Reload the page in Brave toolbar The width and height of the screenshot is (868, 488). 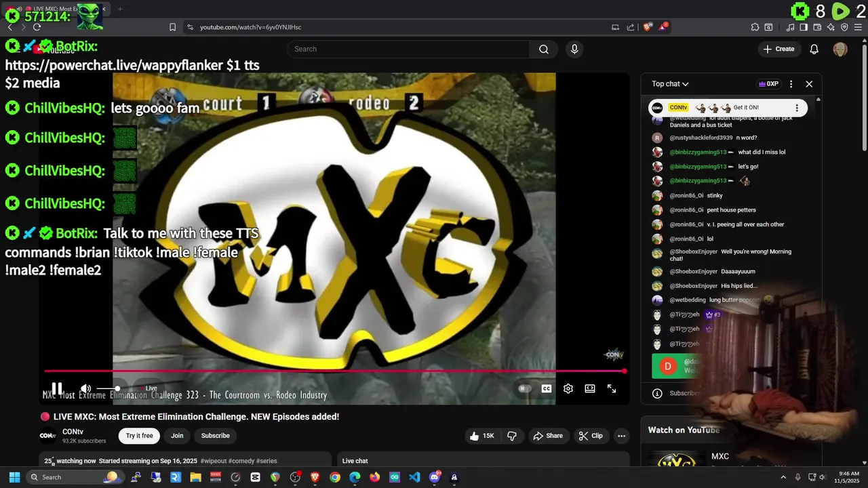click(37, 27)
